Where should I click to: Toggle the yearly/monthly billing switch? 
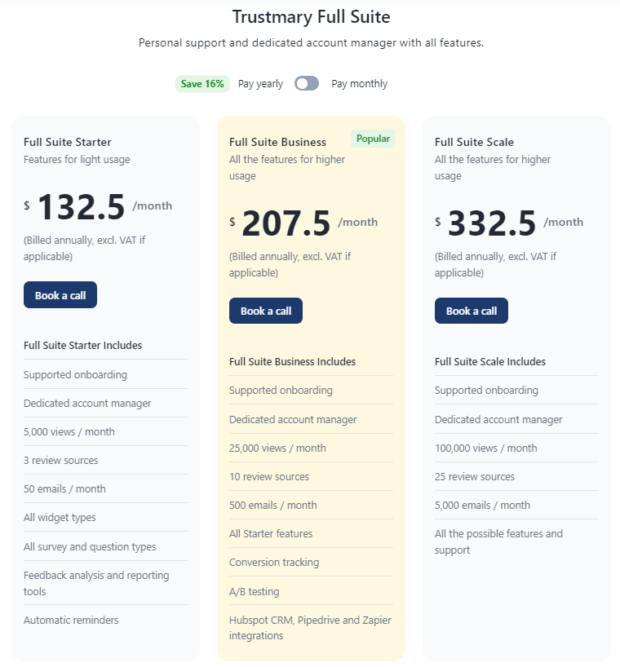pos(306,84)
